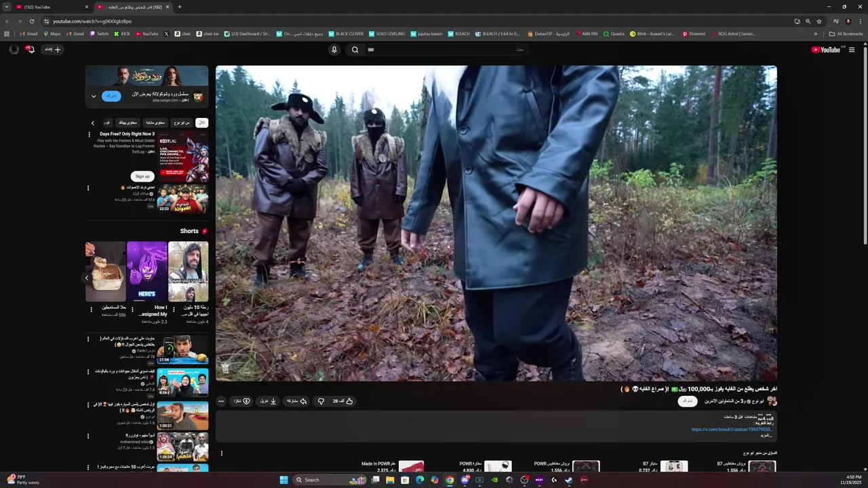868x488 pixels.
Task: Open the purple 'HERE'S' short
Action: click(146, 271)
